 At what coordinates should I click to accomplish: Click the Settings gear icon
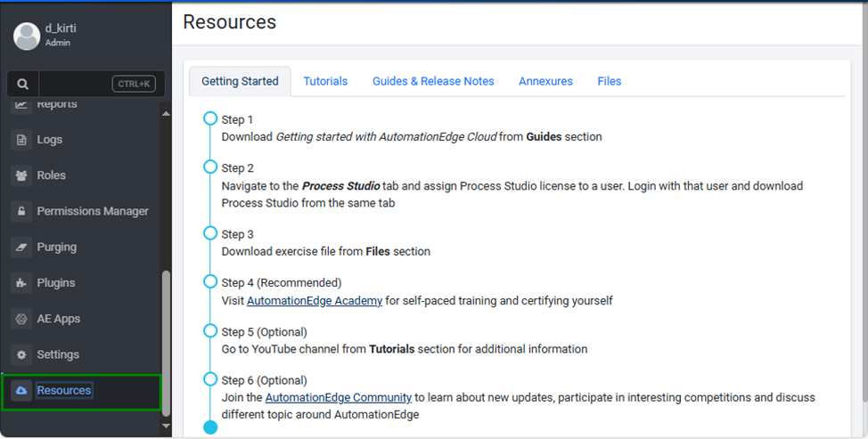tap(21, 355)
